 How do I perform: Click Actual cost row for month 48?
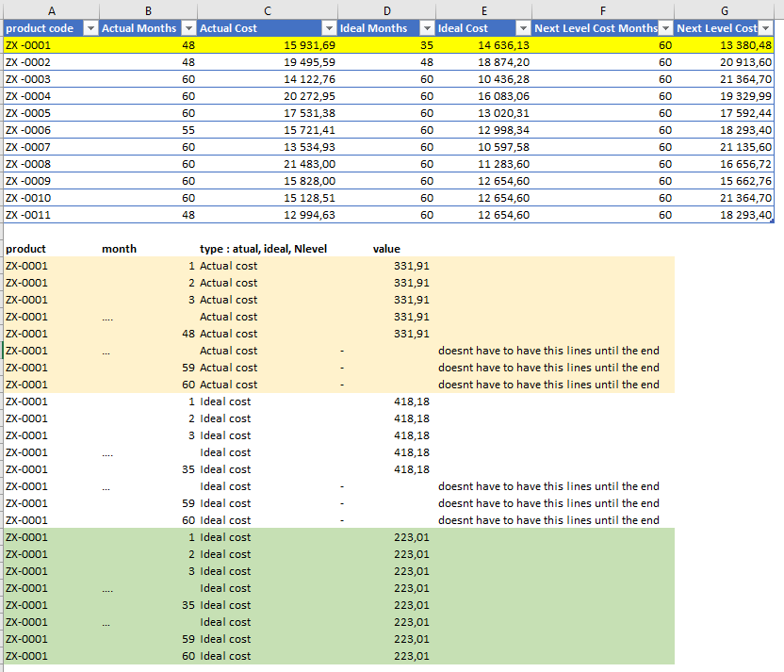339,334
